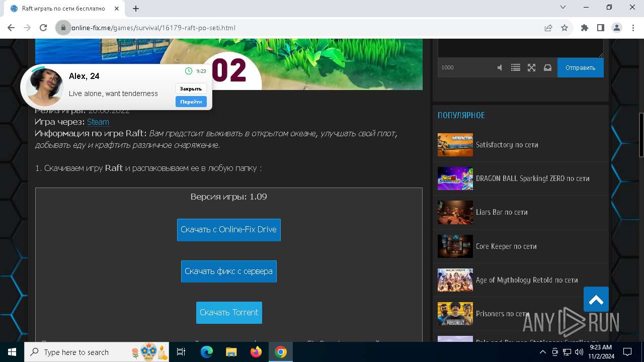Click Перейти on the Alex popup
Screen dimensions: 644x362
pos(191,102)
